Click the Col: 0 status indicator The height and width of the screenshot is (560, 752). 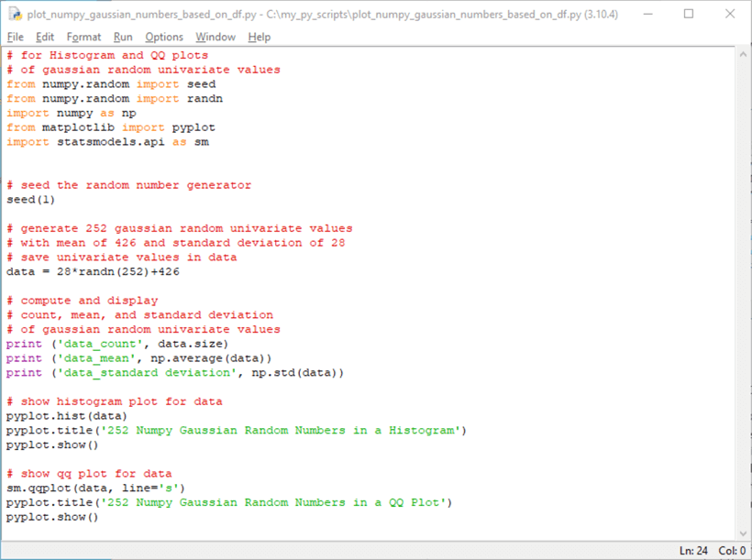731,550
